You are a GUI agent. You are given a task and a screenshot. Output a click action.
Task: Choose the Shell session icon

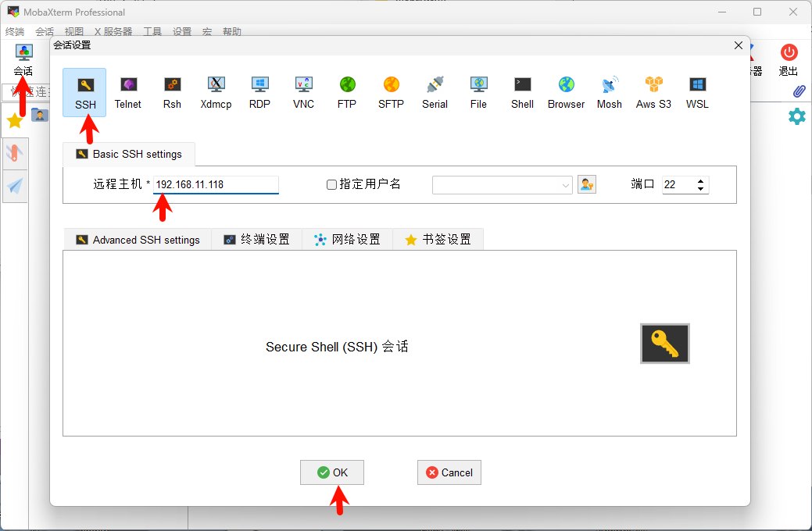523,93
